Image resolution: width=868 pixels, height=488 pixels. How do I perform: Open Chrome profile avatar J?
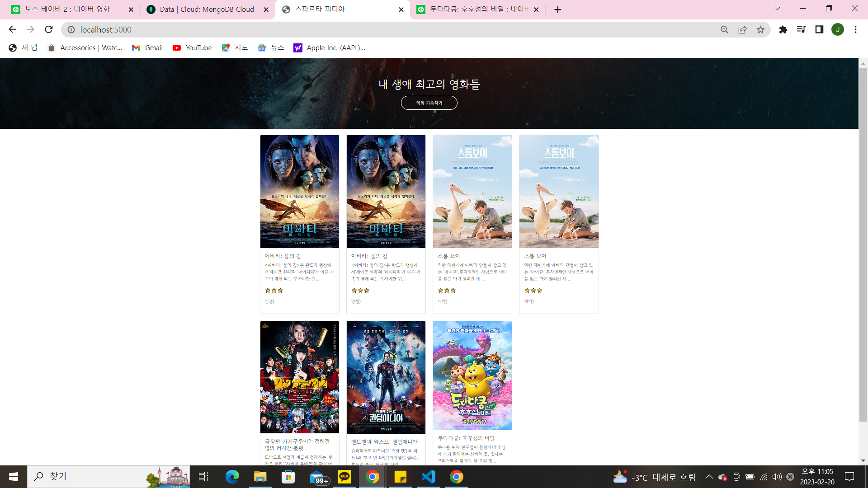pyautogui.click(x=838, y=29)
